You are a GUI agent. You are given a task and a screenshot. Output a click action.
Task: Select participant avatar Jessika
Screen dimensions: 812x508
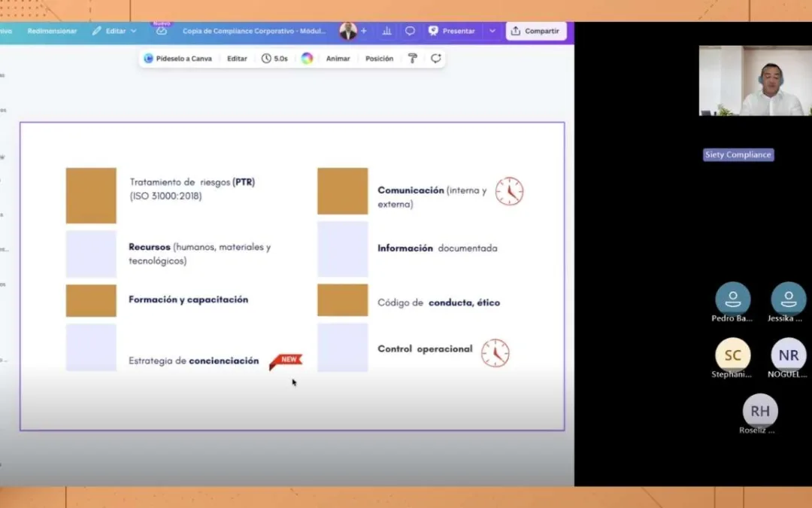788,299
